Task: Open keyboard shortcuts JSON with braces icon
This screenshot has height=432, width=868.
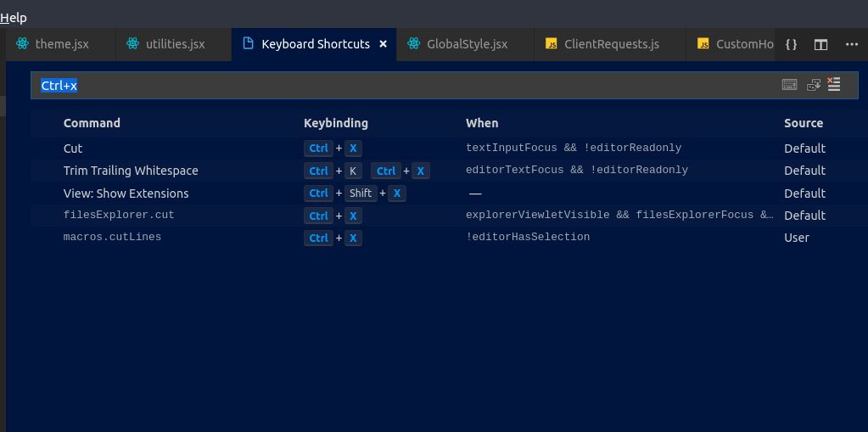Action: pos(791,44)
